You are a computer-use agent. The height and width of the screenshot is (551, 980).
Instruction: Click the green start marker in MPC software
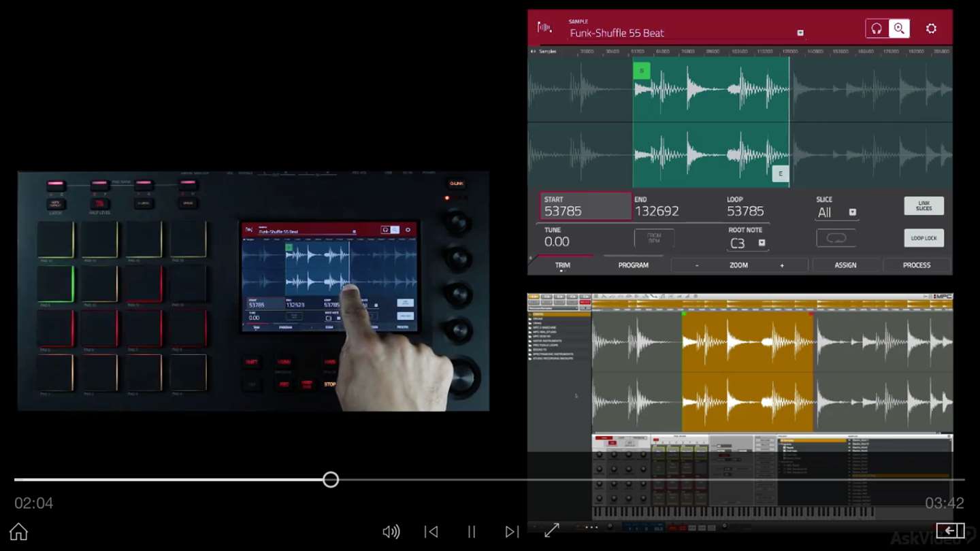(683, 314)
